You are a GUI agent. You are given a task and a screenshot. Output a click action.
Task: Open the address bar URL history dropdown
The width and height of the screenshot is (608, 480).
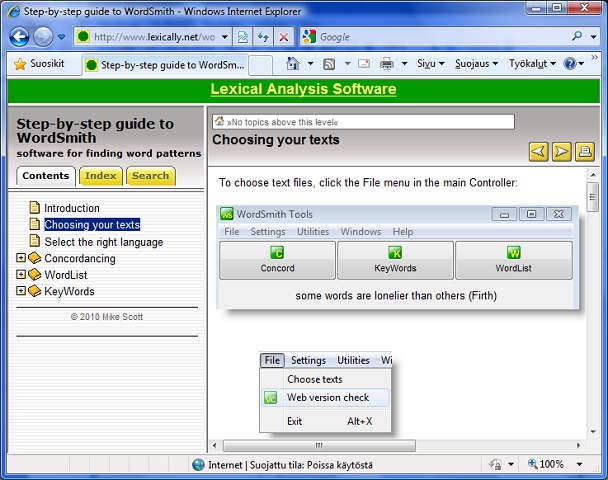[225, 37]
